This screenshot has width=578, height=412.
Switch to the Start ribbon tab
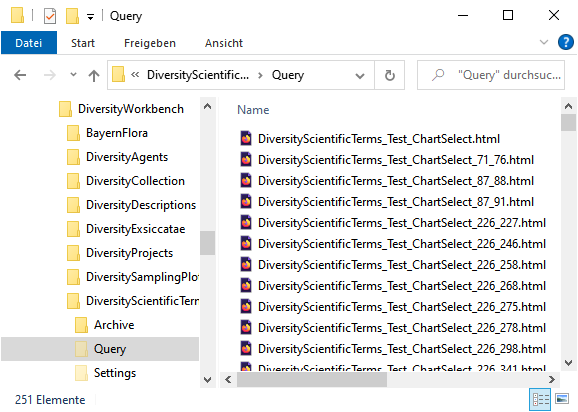tap(83, 43)
